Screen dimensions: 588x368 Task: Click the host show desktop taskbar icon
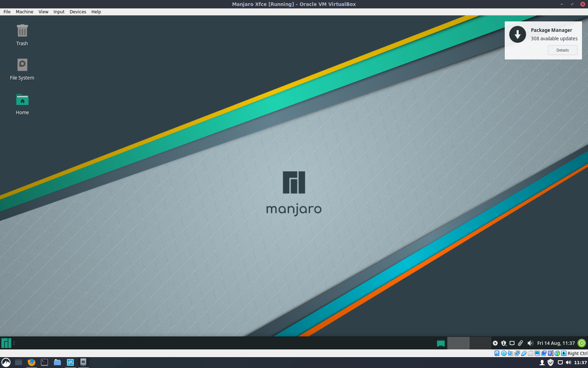coord(19,362)
